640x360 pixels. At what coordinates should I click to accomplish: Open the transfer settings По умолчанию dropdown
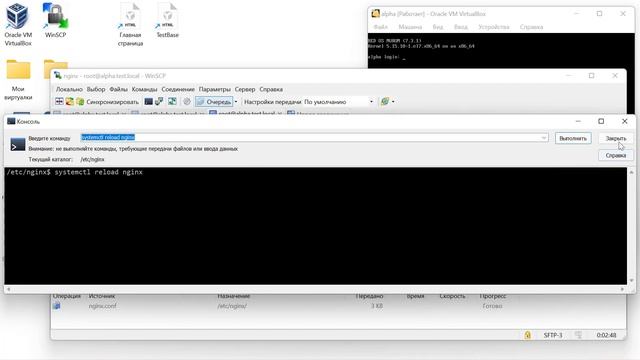click(338, 102)
